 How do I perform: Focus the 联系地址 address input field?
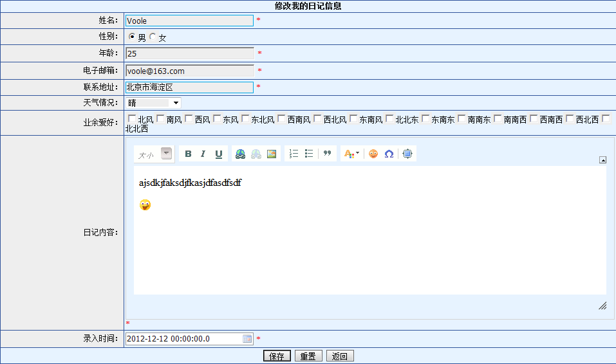[x=189, y=87]
